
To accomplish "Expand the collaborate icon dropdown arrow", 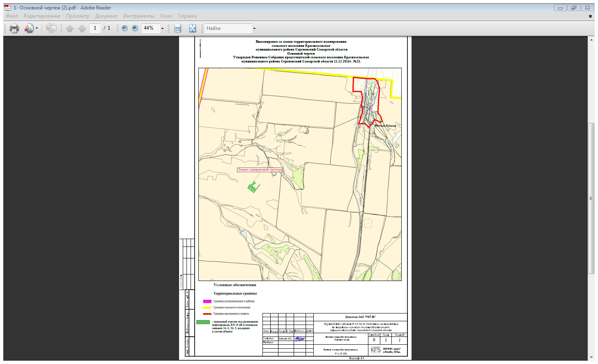I will coord(37,28).
